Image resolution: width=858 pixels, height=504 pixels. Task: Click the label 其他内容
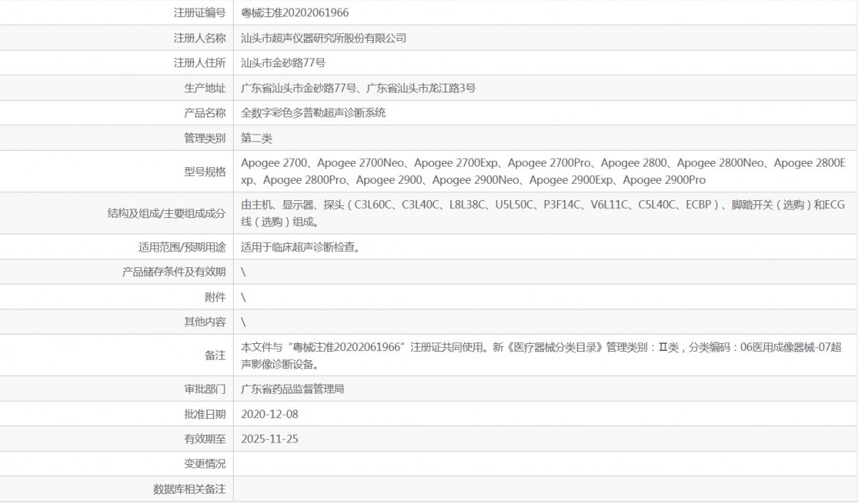pos(205,322)
